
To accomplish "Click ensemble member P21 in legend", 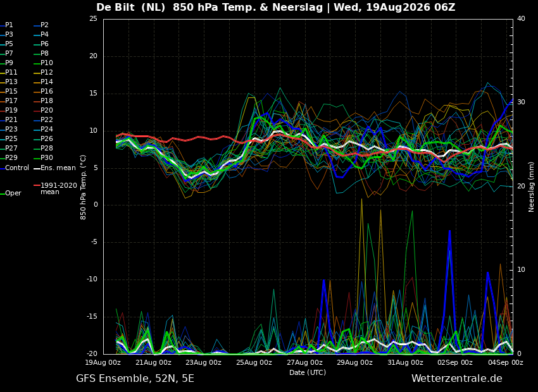I will coord(9,120).
